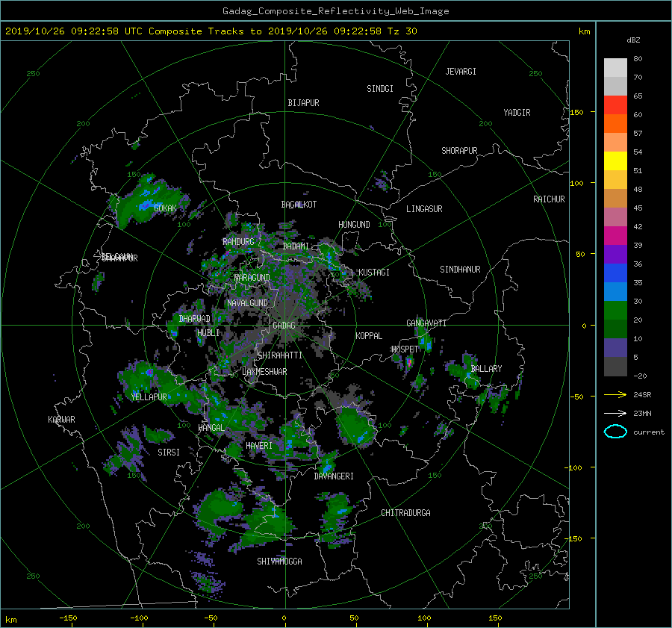Click the RAMDURG label
The image size is (672, 628).
pos(238,242)
